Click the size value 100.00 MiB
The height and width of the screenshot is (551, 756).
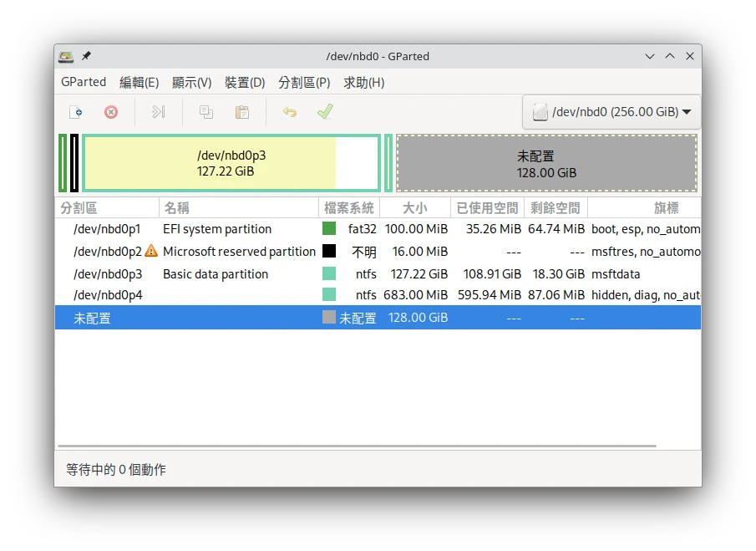pyautogui.click(x=416, y=229)
